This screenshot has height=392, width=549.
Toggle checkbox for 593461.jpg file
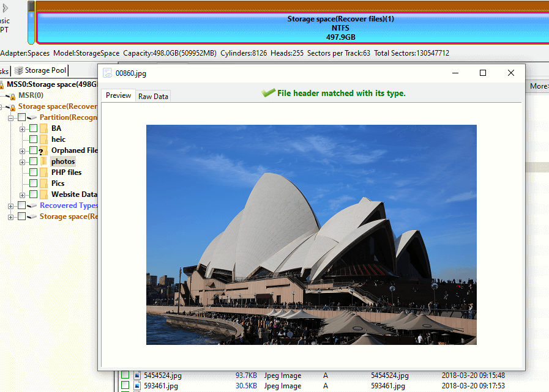[x=125, y=386]
